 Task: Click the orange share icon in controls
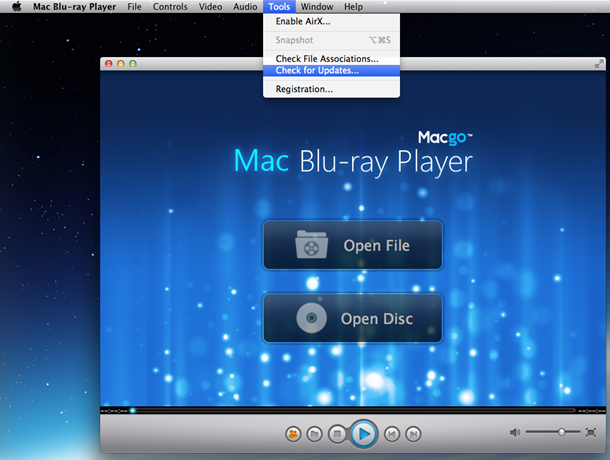pyautogui.click(x=293, y=434)
